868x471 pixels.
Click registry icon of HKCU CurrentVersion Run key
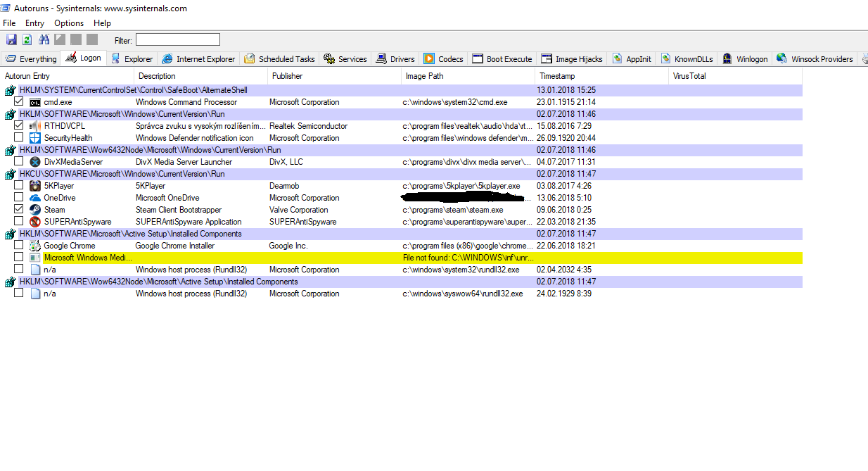tap(11, 174)
